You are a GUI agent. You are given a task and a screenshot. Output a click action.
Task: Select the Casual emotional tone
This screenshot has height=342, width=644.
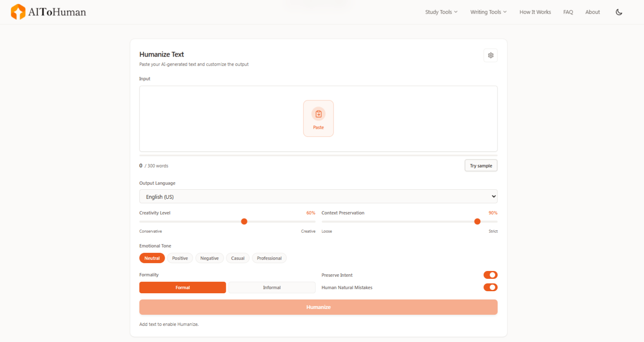(238, 258)
